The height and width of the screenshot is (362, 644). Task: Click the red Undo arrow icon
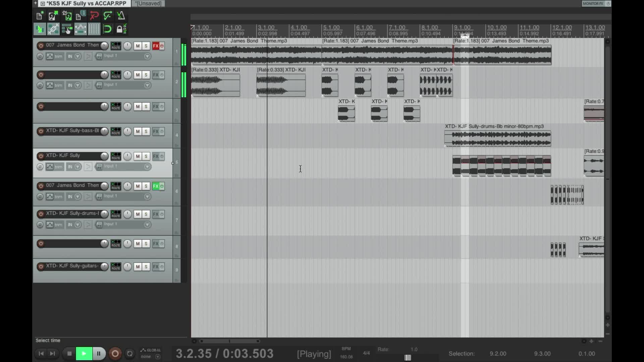[x=94, y=16]
